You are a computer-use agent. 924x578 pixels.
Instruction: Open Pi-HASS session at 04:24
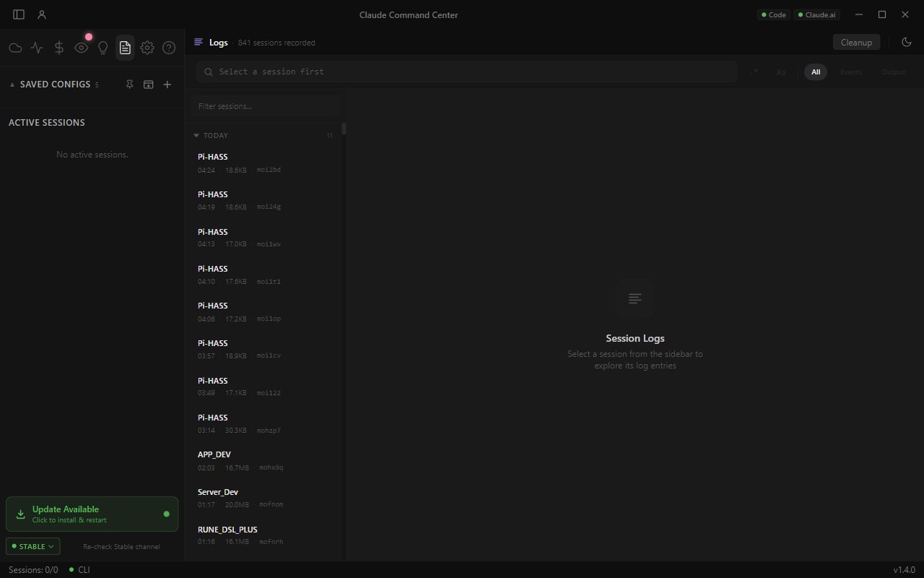point(264,163)
